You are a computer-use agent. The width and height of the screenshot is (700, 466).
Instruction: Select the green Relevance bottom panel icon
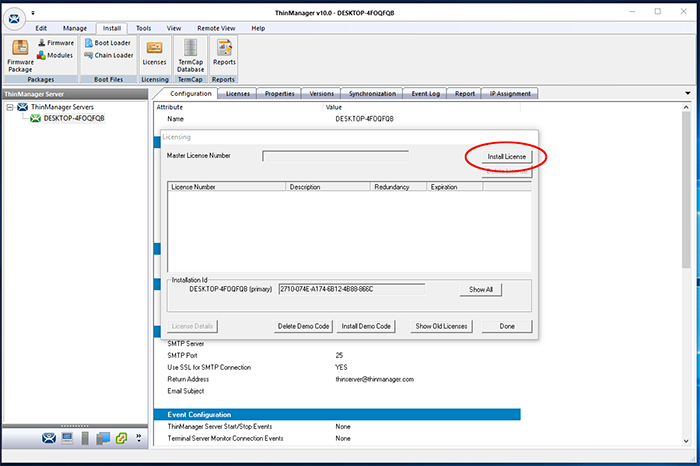pos(121,438)
